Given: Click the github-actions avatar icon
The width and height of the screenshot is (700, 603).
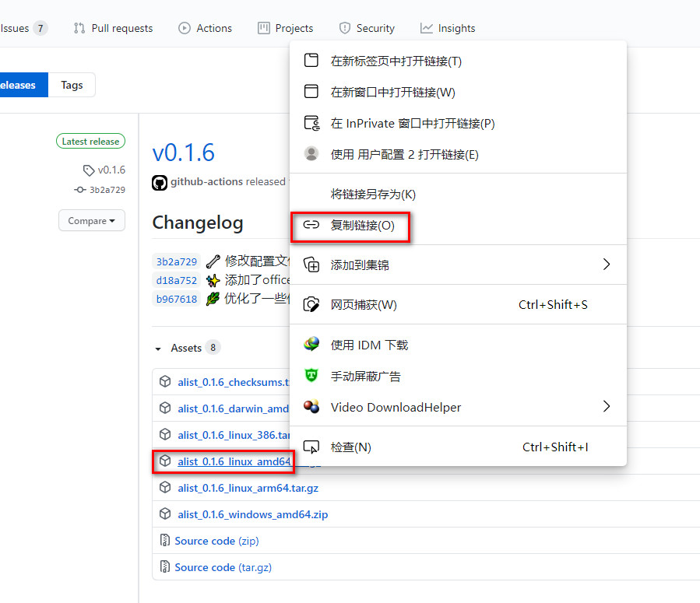Looking at the screenshot, I should pyautogui.click(x=160, y=182).
